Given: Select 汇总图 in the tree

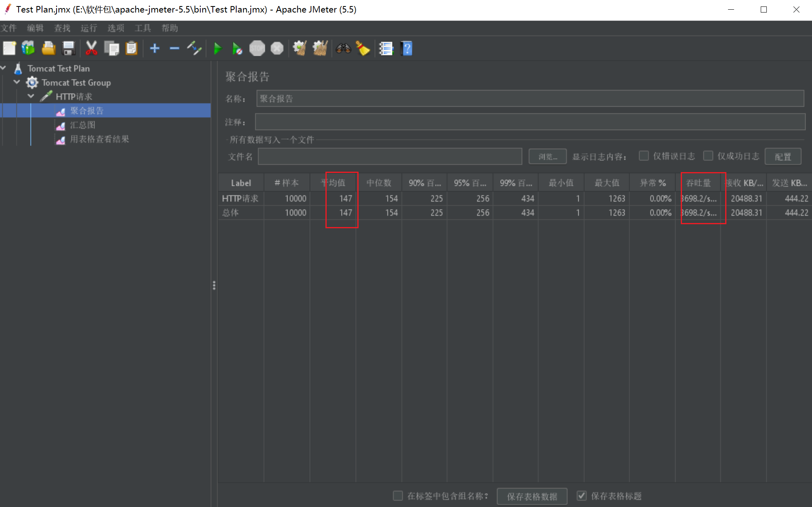Looking at the screenshot, I should tap(83, 125).
